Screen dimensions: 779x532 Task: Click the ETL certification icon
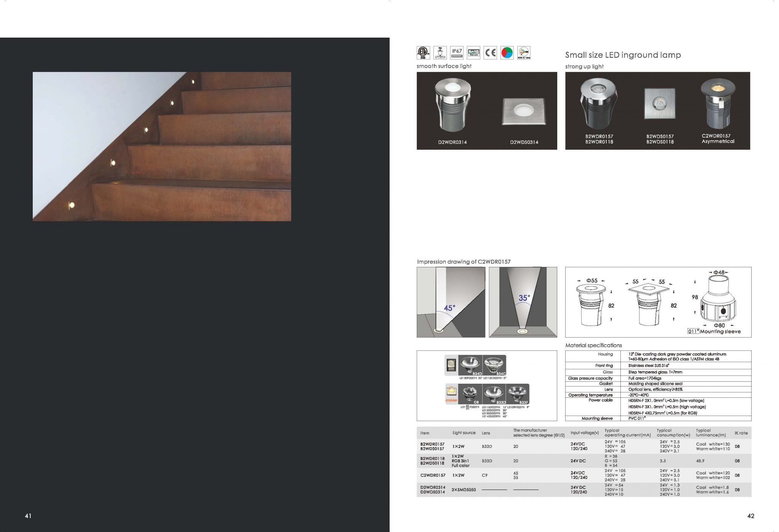click(423, 52)
